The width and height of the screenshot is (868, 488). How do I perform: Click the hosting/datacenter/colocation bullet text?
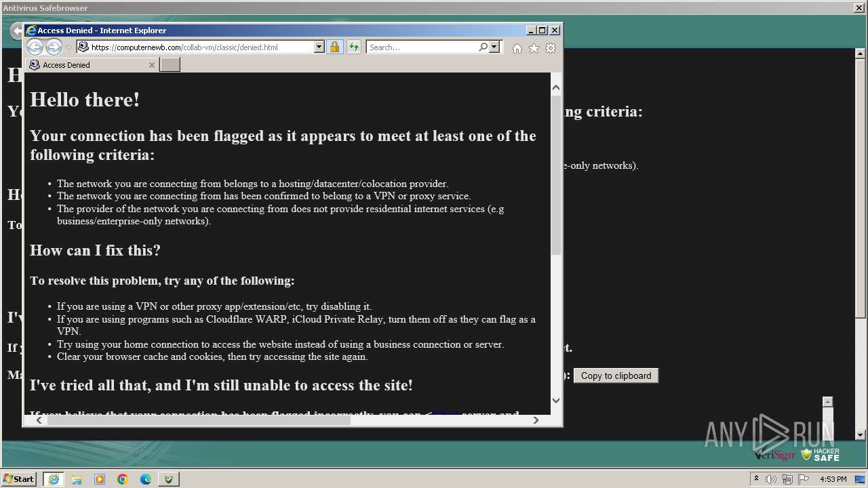pyautogui.click(x=253, y=184)
